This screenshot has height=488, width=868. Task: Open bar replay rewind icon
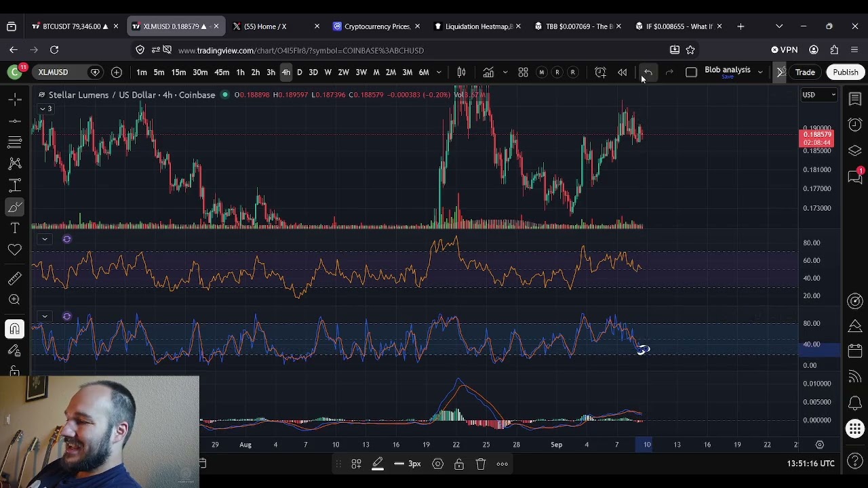tap(622, 72)
